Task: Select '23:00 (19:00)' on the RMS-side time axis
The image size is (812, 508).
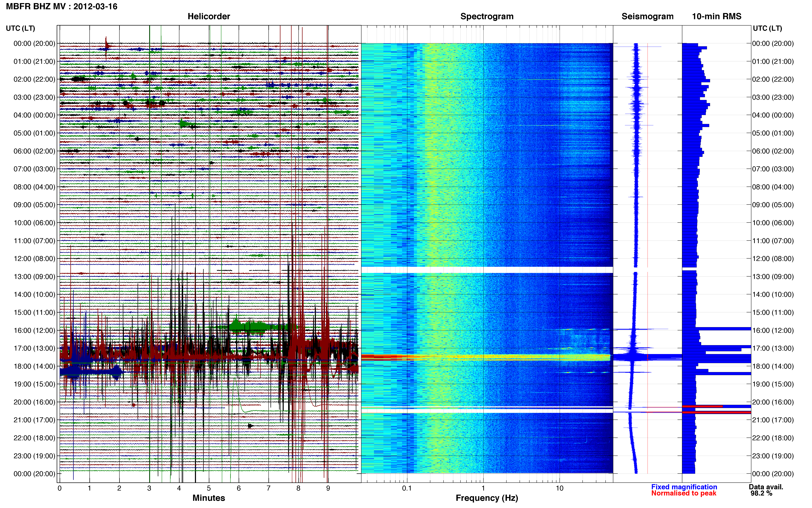Action: (773, 456)
